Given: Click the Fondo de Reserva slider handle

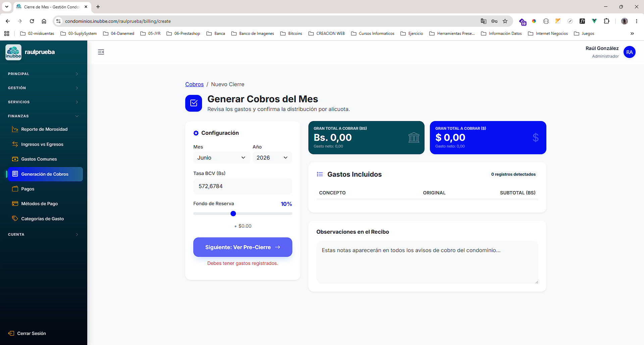Looking at the screenshot, I should [233, 214].
